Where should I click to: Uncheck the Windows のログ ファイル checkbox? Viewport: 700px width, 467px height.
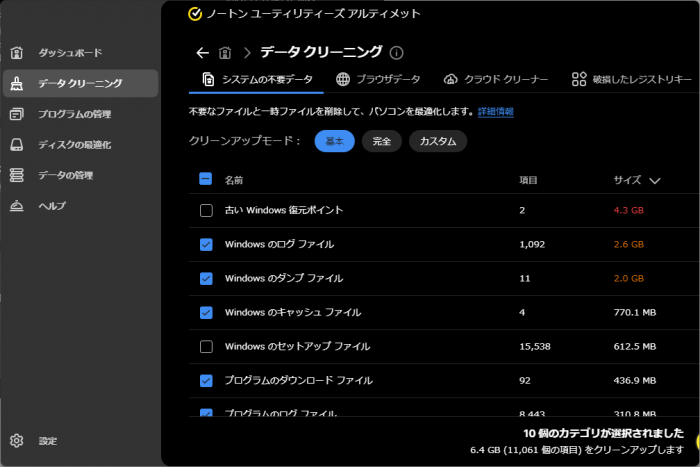(x=206, y=244)
